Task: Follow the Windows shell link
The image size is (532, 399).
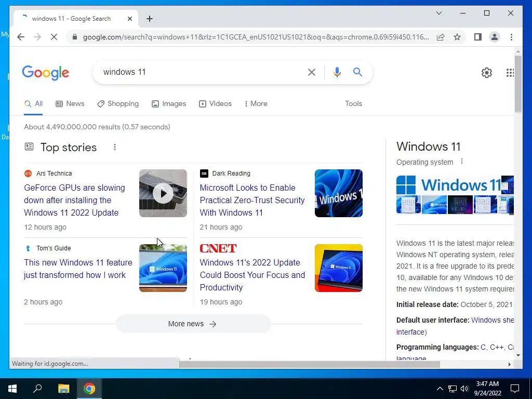Action: [x=493, y=320]
